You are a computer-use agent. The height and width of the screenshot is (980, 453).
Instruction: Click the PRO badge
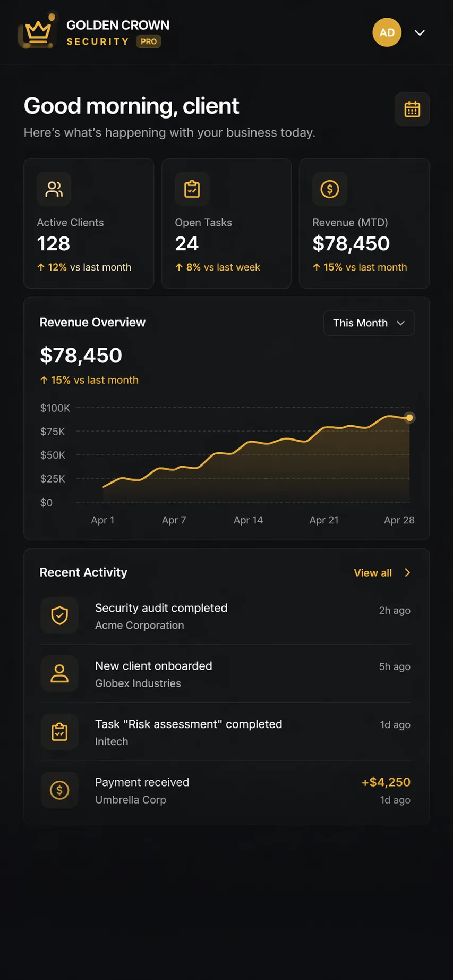click(149, 41)
